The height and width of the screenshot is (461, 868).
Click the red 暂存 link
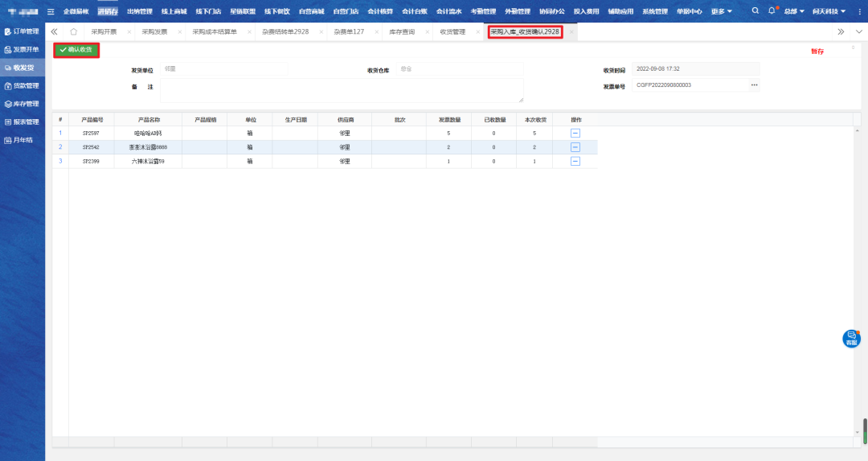tap(817, 51)
